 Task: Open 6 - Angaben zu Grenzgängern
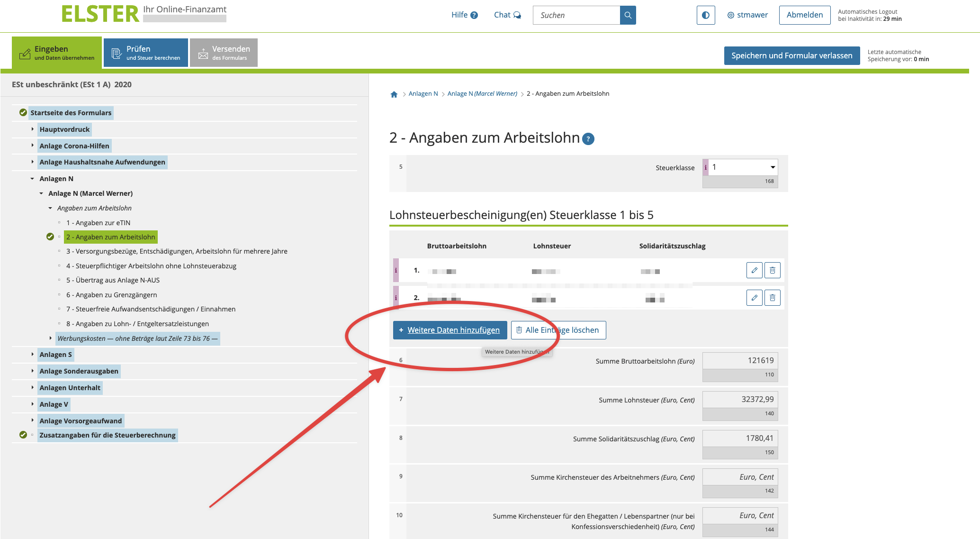(111, 295)
